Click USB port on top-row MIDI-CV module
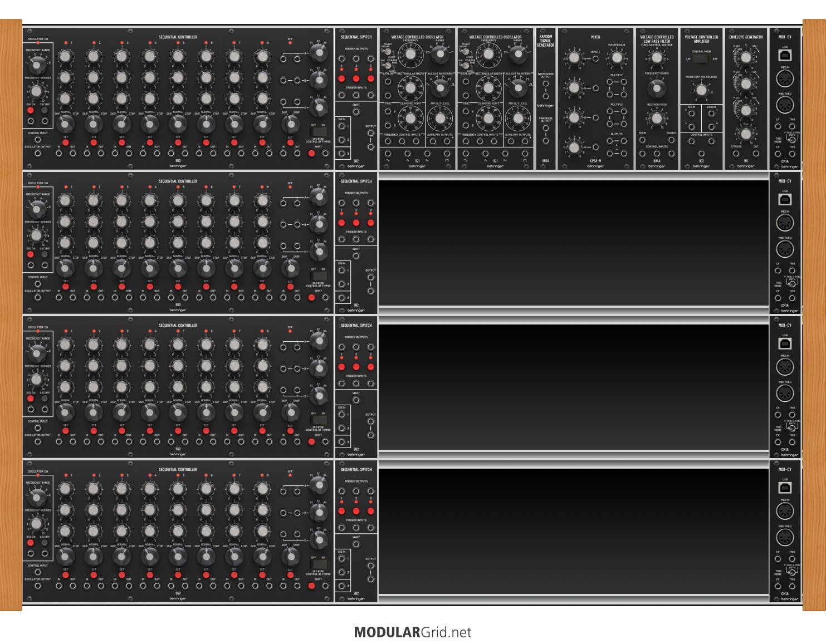This screenshot has width=826, height=644. [x=785, y=55]
